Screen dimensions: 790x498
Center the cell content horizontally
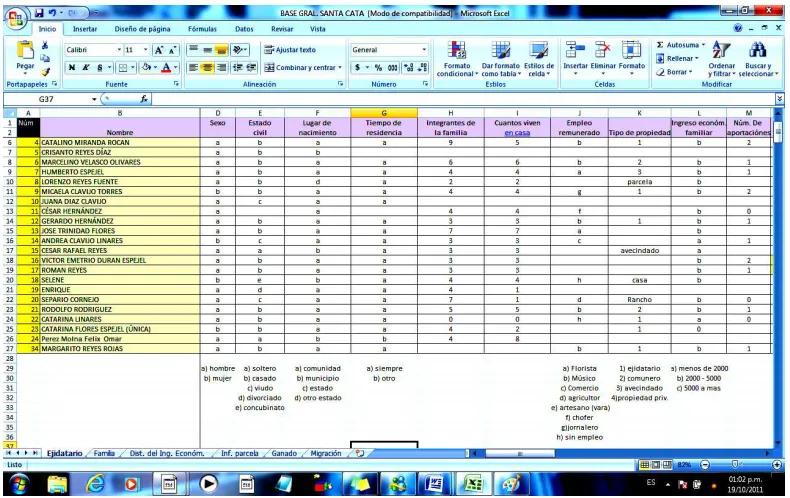pos(207,67)
